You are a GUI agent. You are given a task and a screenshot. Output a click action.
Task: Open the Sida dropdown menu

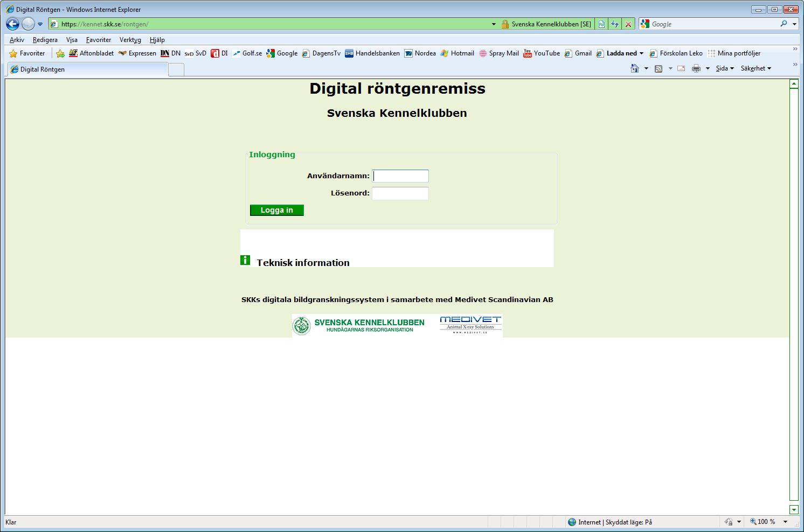coord(725,68)
